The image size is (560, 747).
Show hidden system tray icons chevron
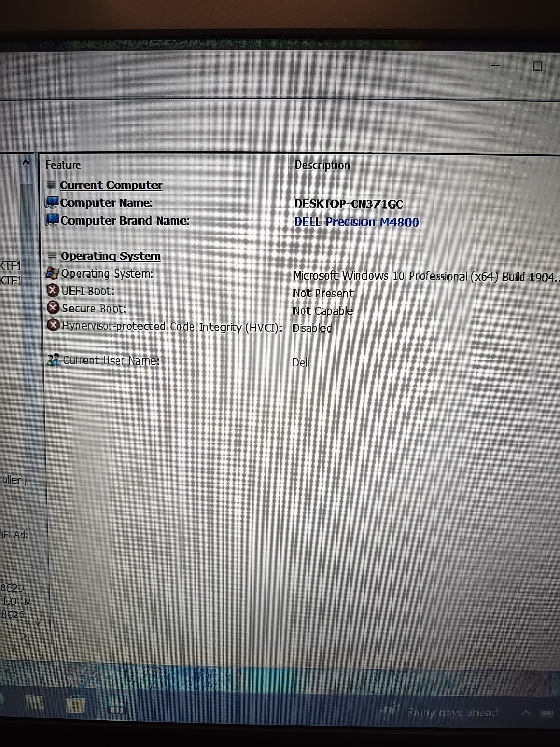tap(526, 713)
